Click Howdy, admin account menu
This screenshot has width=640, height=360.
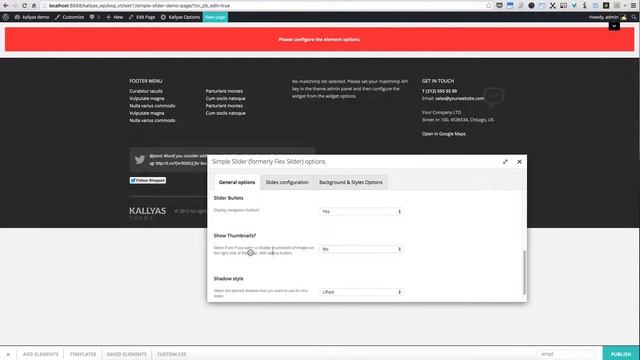(607, 17)
